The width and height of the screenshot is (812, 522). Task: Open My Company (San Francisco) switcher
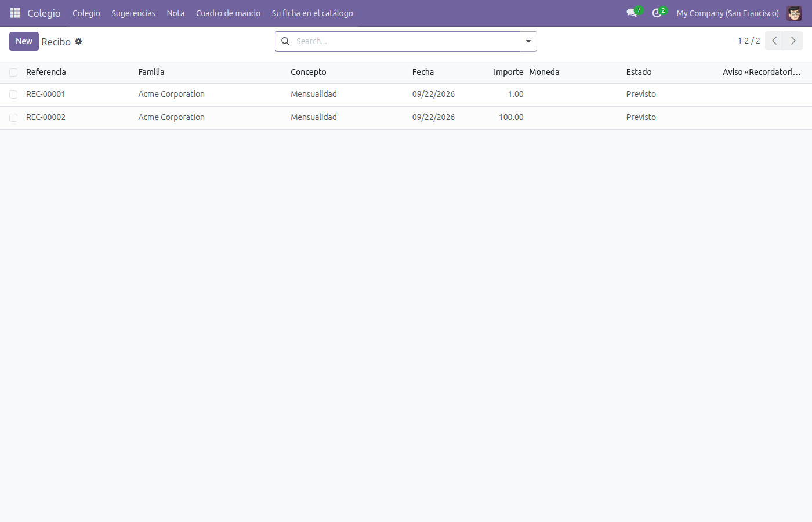click(x=727, y=13)
